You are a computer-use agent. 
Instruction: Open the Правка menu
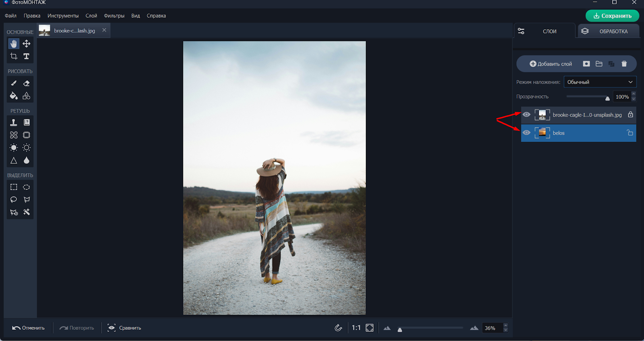[x=32, y=16]
